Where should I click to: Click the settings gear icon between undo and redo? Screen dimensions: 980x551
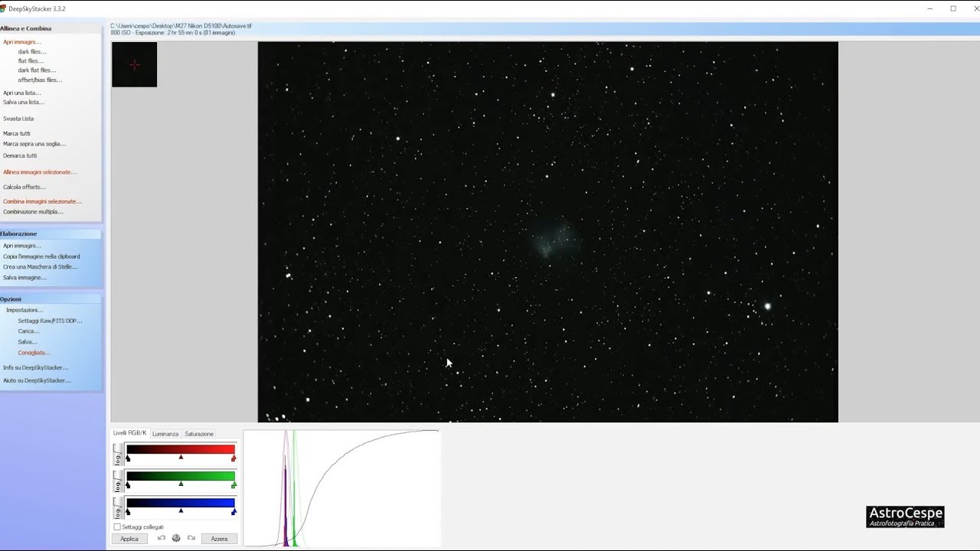coord(176,538)
